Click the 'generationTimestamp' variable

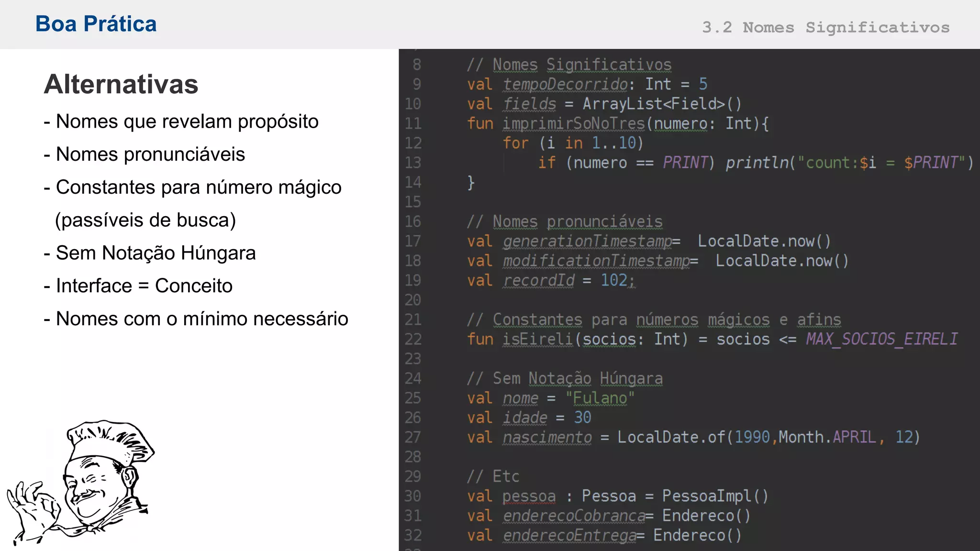pyautogui.click(x=588, y=241)
